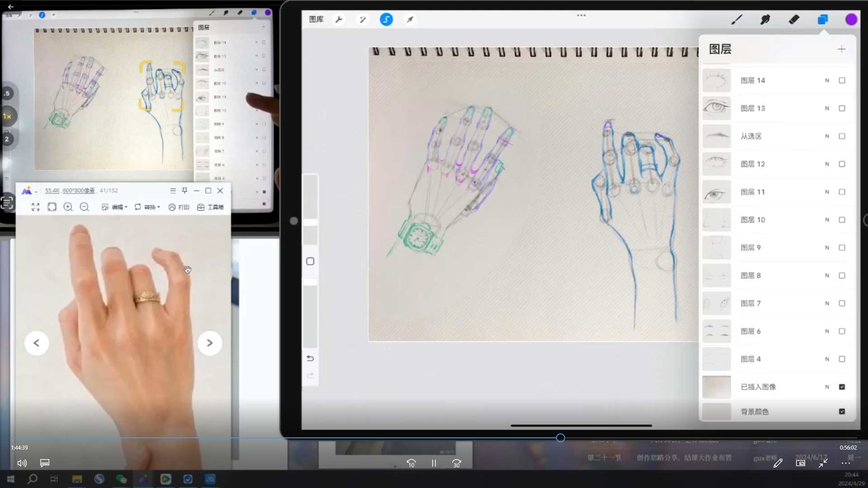The image size is (868, 488).
Task: Open the purple color swatch
Action: click(x=851, y=19)
